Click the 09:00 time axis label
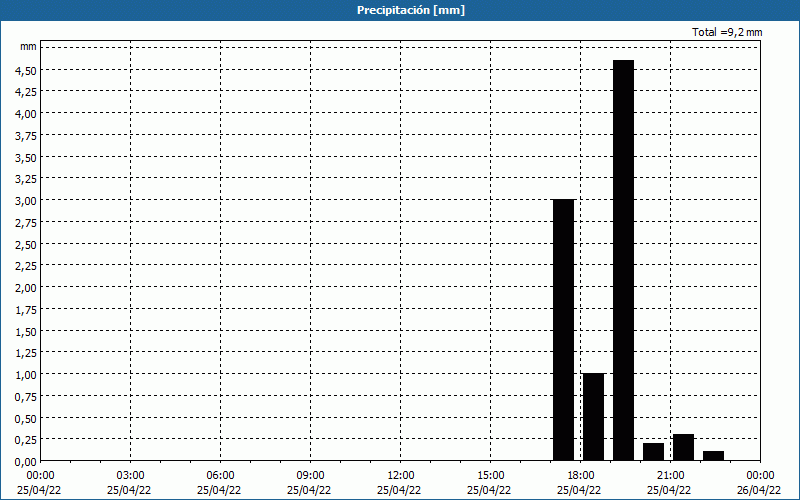The width and height of the screenshot is (800, 500). click(x=310, y=476)
